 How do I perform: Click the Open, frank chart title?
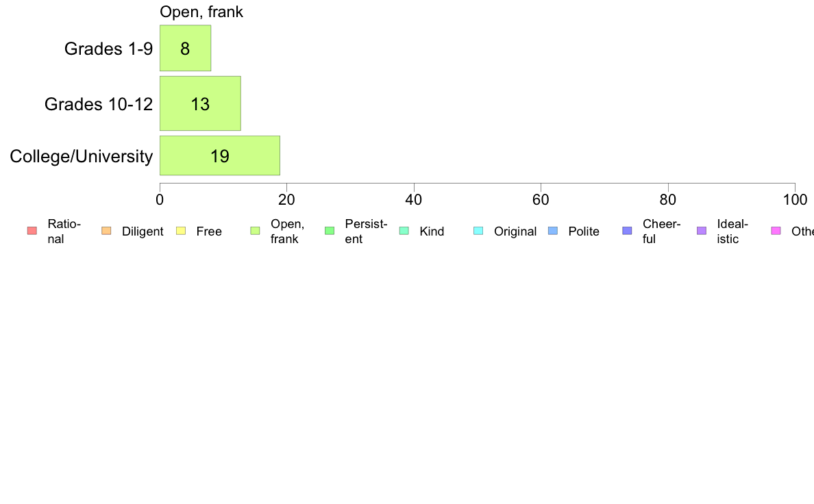click(201, 12)
